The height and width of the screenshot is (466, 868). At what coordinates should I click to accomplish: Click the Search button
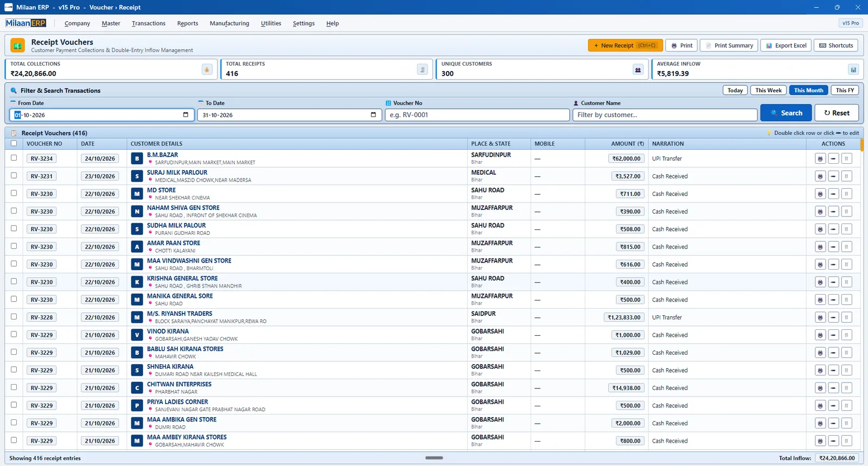point(786,113)
